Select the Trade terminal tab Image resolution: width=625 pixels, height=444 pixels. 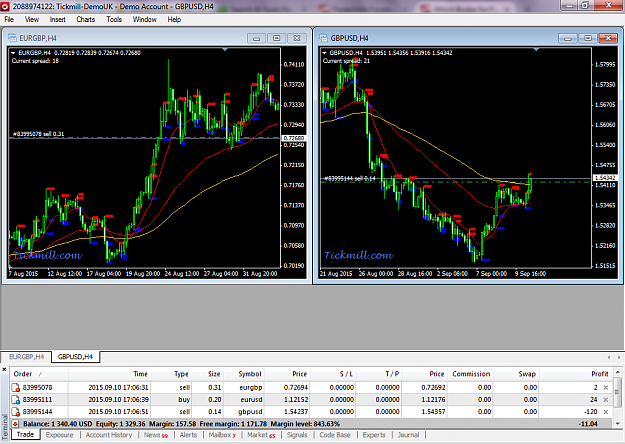tap(26, 434)
